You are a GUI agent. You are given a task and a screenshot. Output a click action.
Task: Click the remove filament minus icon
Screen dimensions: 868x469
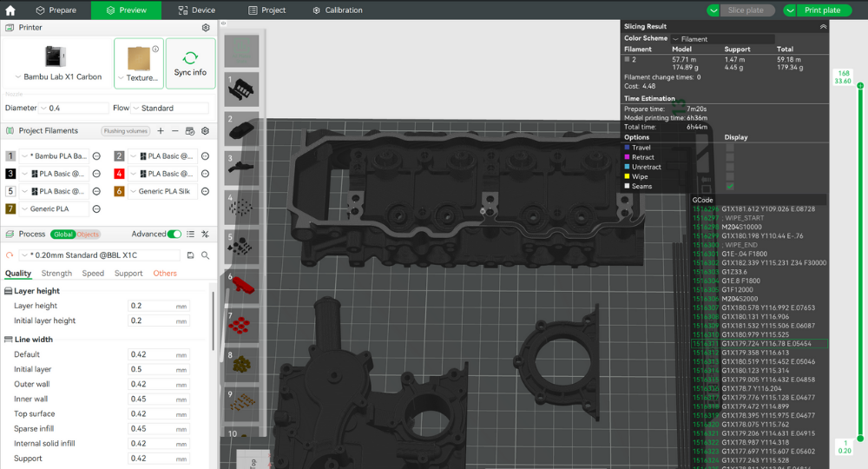[175, 131]
